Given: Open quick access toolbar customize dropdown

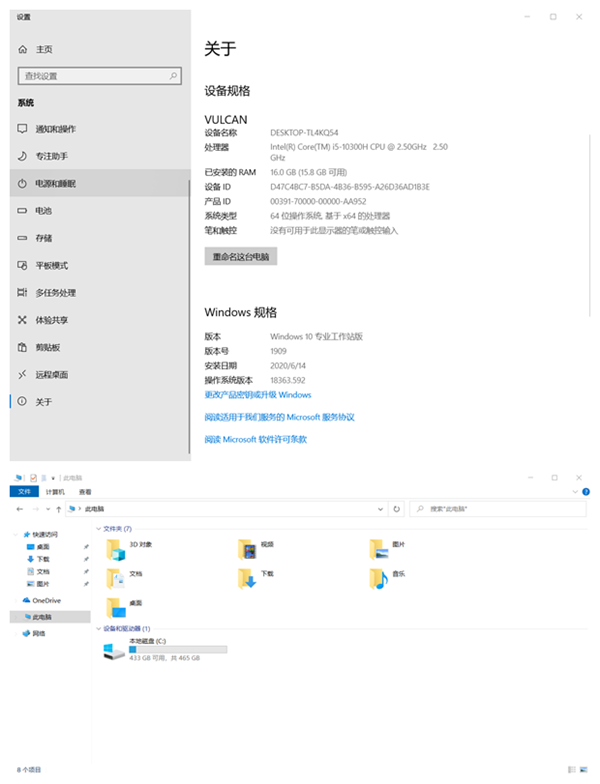Looking at the screenshot, I should pos(53,478).
